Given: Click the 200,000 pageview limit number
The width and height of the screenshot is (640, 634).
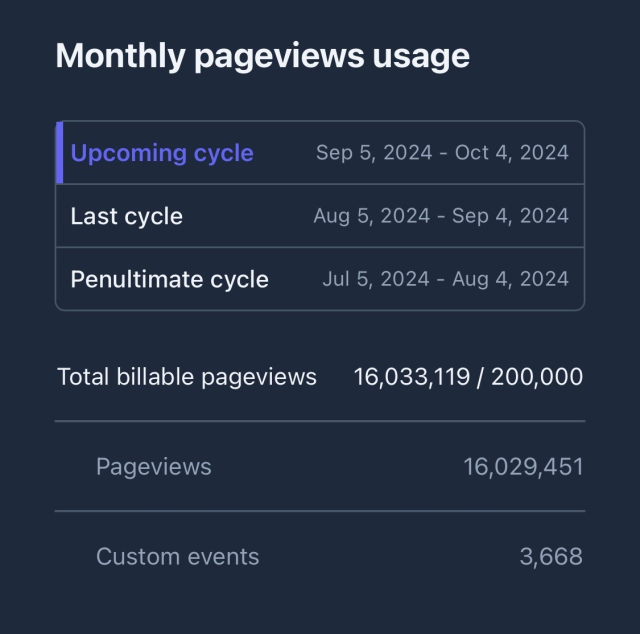Looking at the screenshot, I should click(537, 377).
